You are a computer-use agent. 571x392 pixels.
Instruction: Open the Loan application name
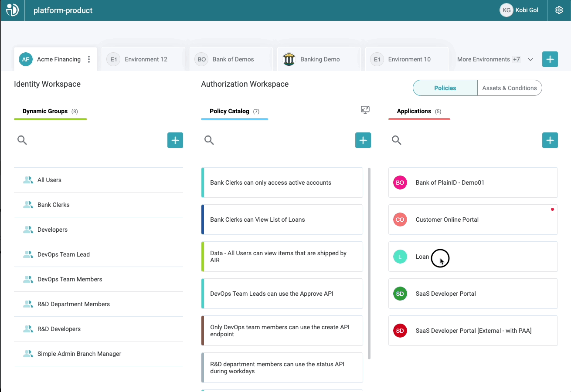coord(422,257)
